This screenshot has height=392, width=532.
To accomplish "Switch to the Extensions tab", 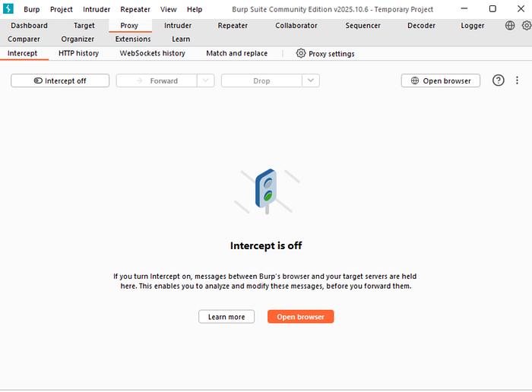I will click(133, 40).
